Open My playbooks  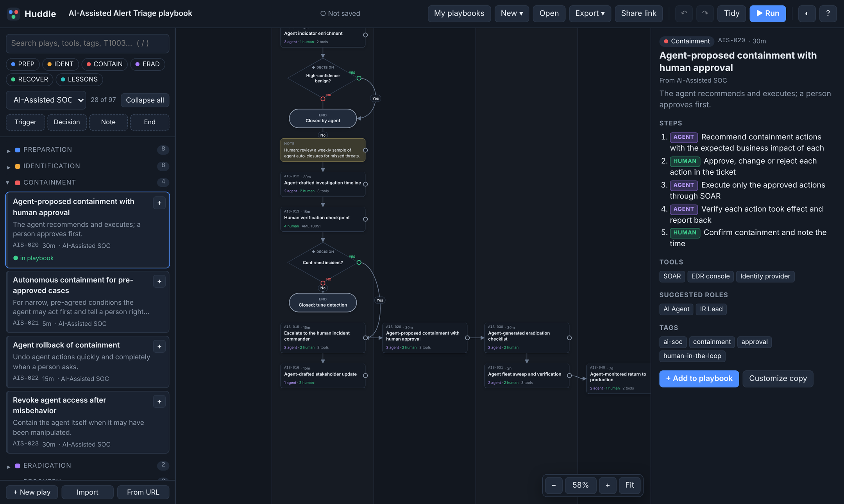[x=459, y=13]
